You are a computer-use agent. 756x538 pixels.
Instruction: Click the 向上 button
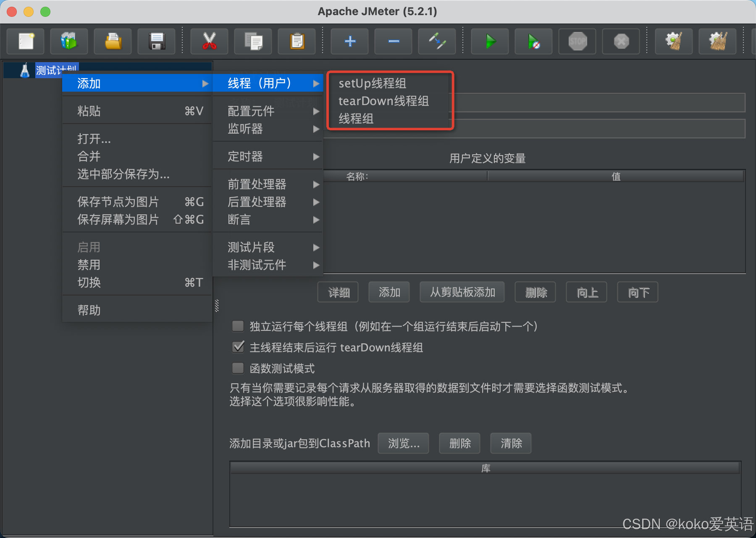pos(587,292)
